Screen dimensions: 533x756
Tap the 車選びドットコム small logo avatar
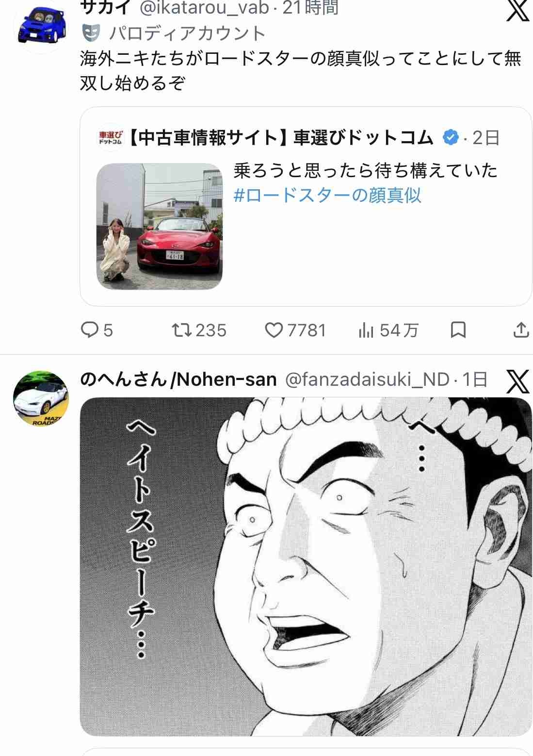pos(111,138)
